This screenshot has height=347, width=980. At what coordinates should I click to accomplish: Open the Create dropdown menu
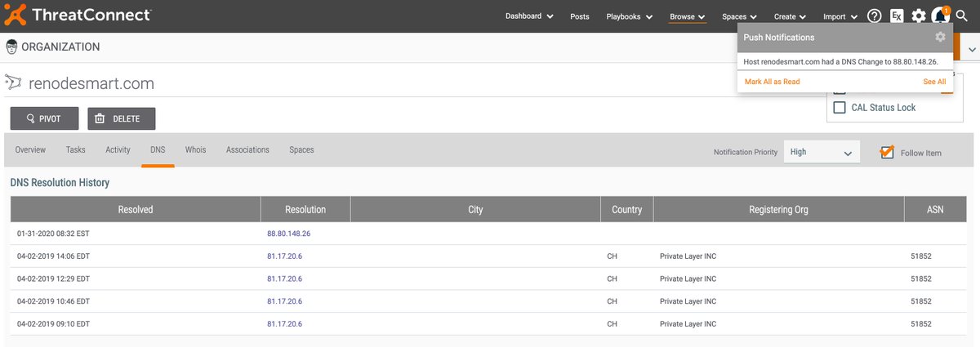point(791,16)
